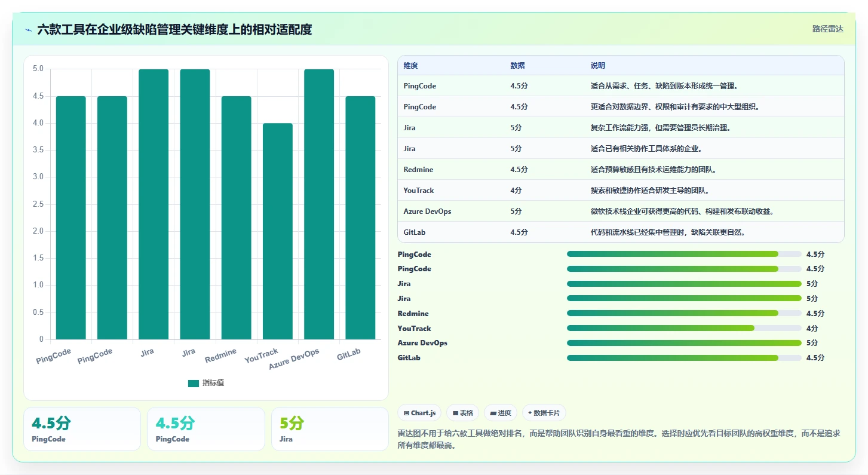Click the YouTrack bar in the bar chart

(x=278, y=231)
